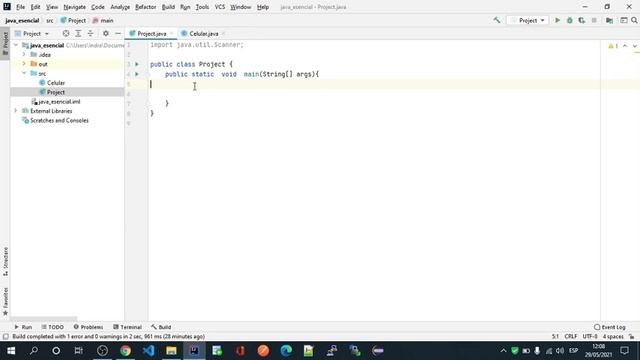640x360 pixels.
Task: Expand the out folder
Action: (x=24, y=64)
